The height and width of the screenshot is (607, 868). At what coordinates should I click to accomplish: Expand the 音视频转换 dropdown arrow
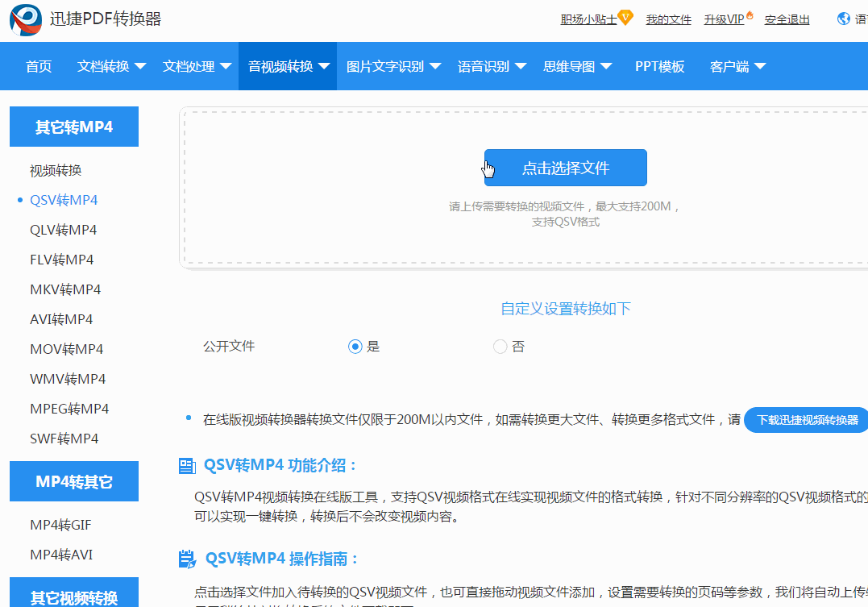325,66
